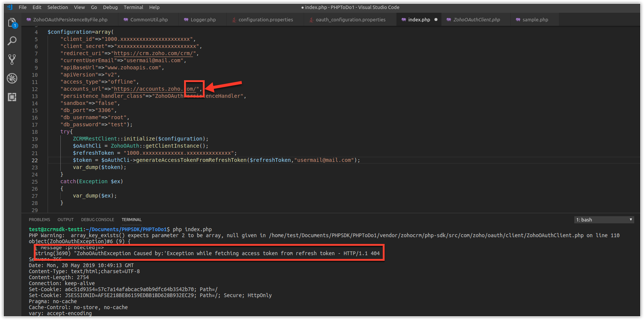
Task: Click the "client_secret" key in the code
Action: [84, 46]
